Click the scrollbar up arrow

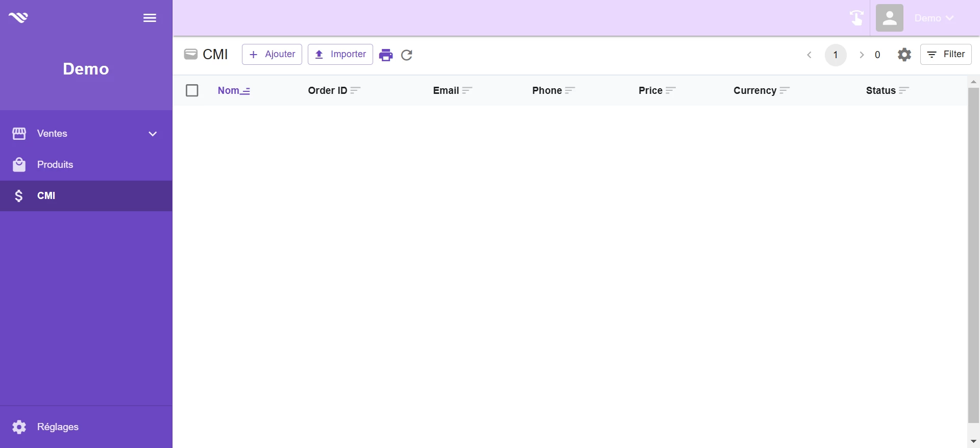(x=973, y=82)
